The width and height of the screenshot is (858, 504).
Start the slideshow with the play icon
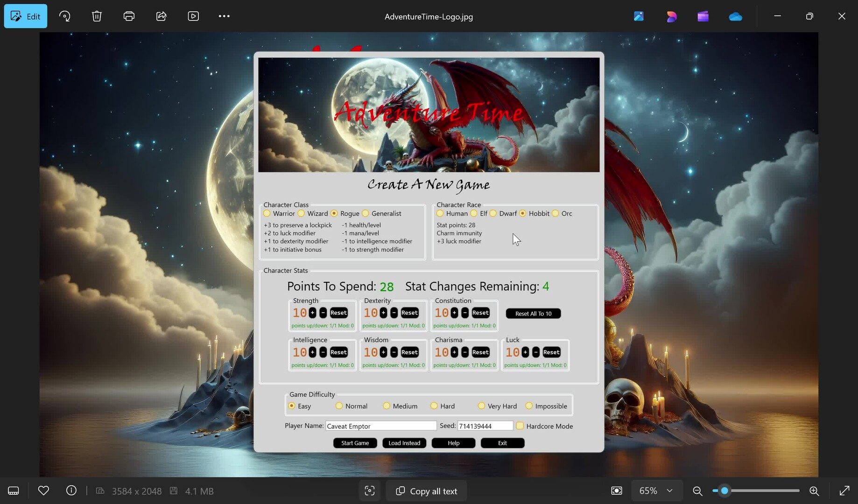[193, 16]
